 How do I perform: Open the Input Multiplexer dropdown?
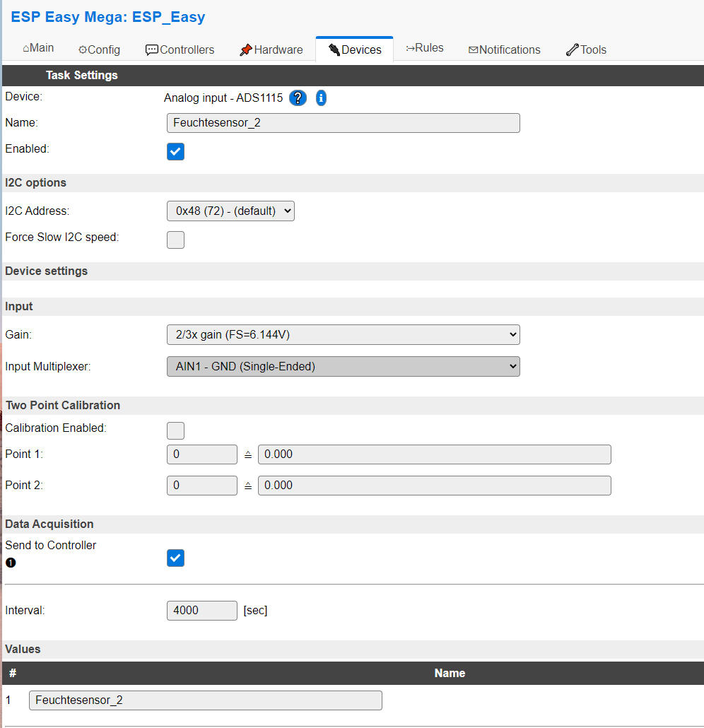[x=343, y=366]
